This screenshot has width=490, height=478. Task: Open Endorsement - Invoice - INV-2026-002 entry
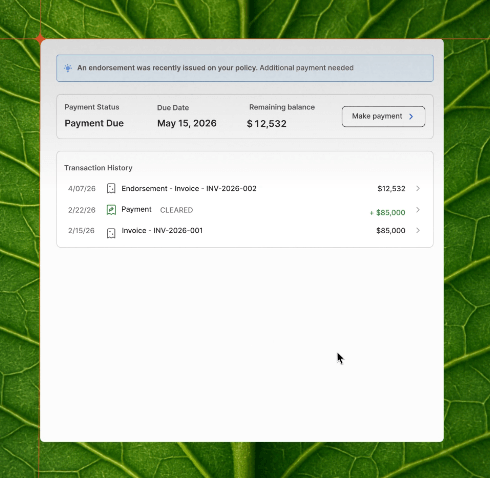(x=189, y=188)
